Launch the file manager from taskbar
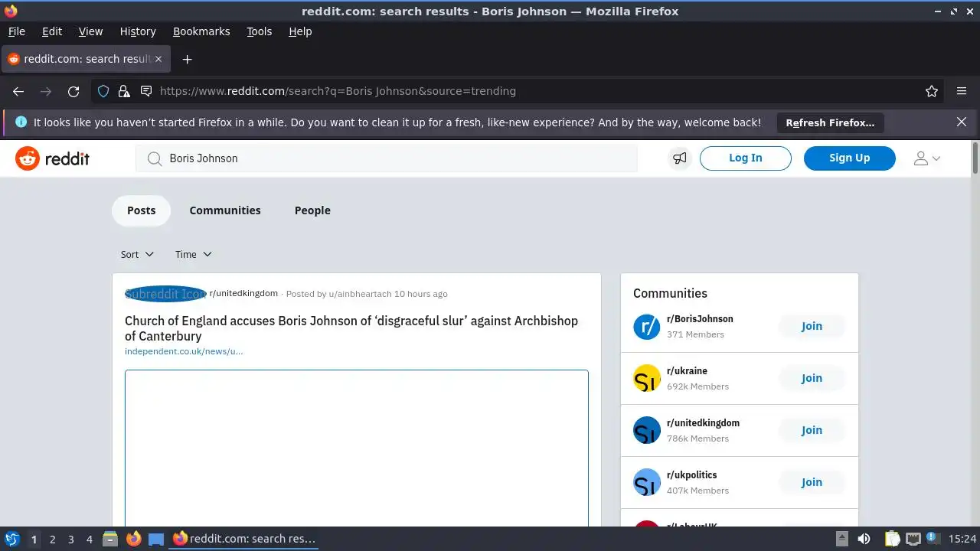This screenshot has width=980, height=551. tap(110, 539)
